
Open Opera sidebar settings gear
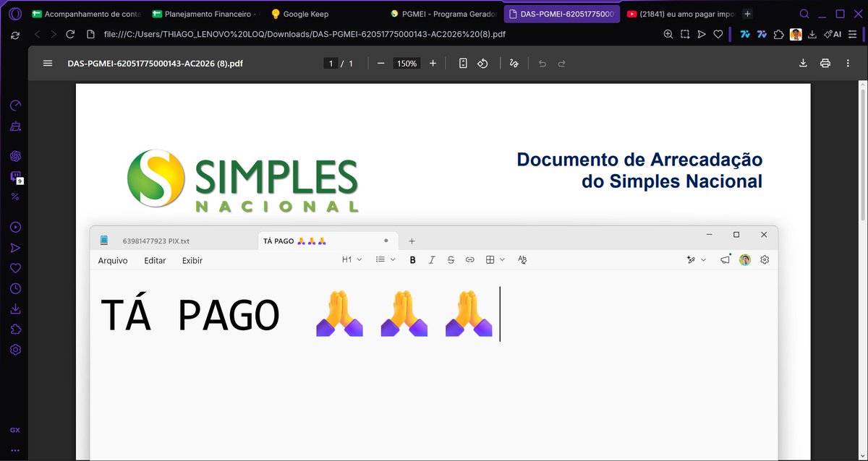[15, 350]
